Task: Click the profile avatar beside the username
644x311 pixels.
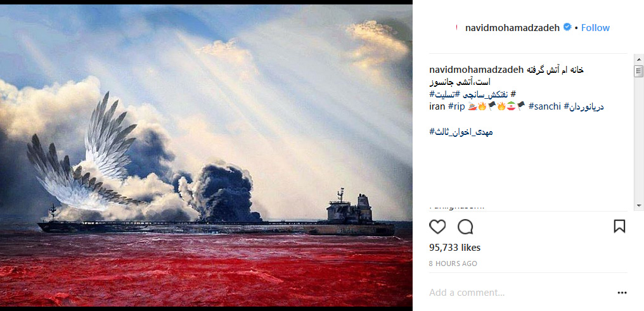Action: (456, 27)
